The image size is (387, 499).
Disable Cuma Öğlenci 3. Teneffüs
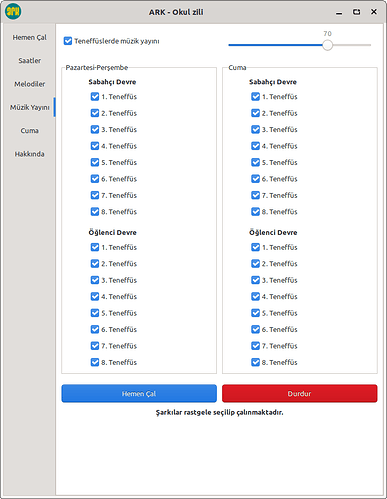coord(256,280)
